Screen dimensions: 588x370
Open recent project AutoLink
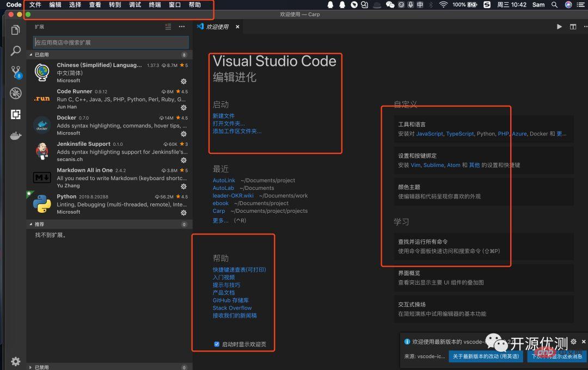[224, 180]
